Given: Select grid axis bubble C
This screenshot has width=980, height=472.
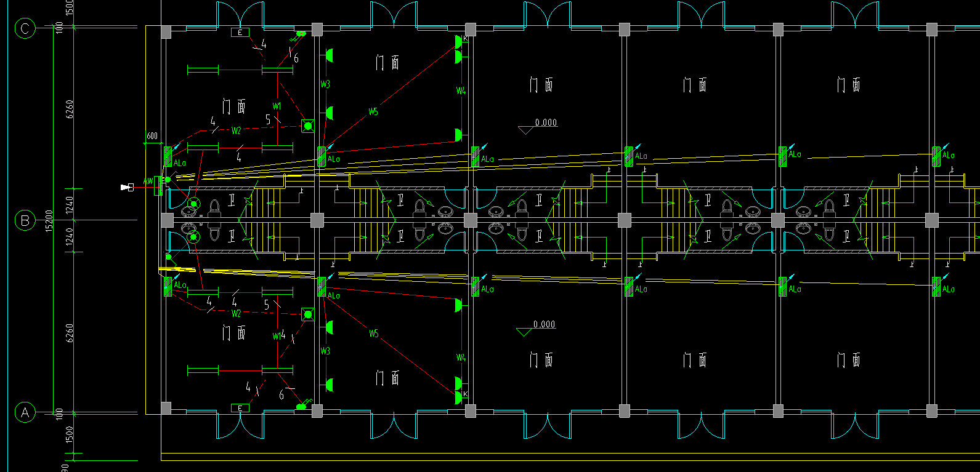Looking at the screenshot, I should [x=25, y=28].
